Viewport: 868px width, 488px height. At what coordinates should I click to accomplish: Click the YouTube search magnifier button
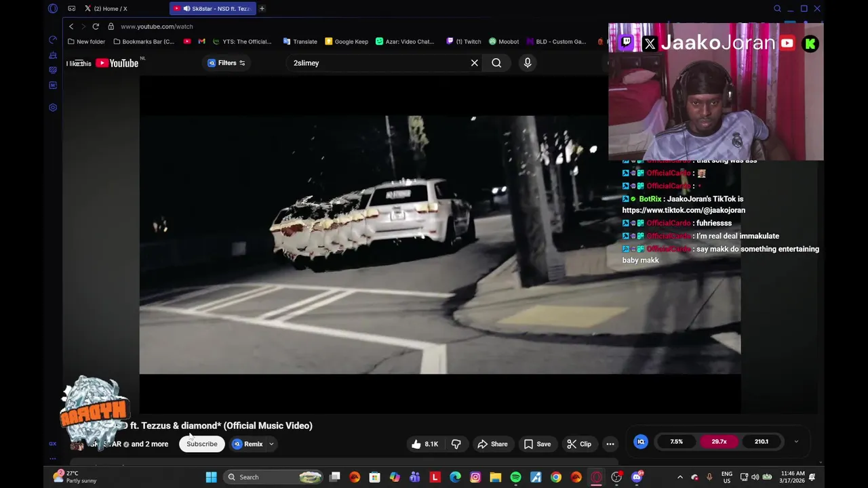(x=496, y=63)
